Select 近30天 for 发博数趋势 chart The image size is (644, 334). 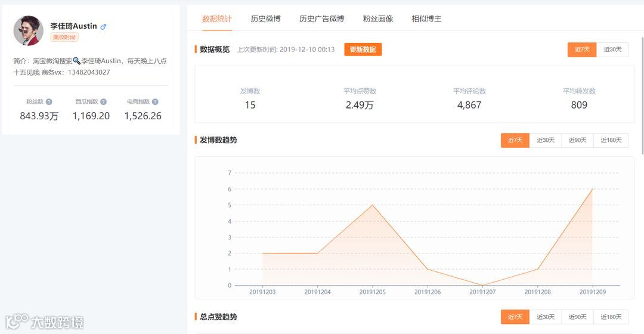[546, 141]
